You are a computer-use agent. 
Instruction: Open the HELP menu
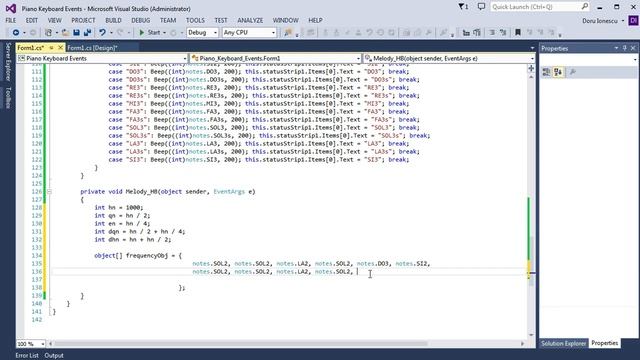point(315,20)
